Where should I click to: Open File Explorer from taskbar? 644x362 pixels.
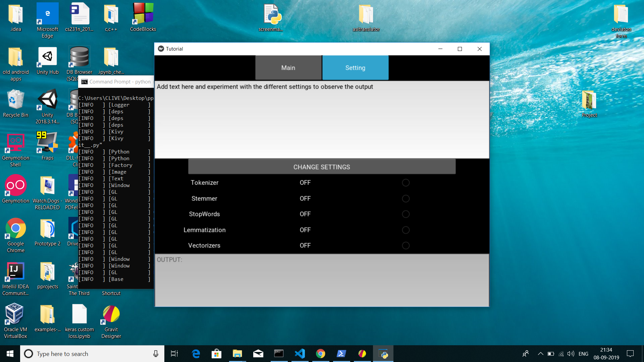(237, 354)
